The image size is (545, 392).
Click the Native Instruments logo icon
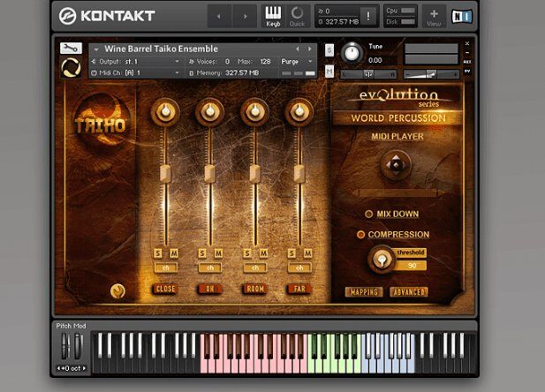click(460, 16)
